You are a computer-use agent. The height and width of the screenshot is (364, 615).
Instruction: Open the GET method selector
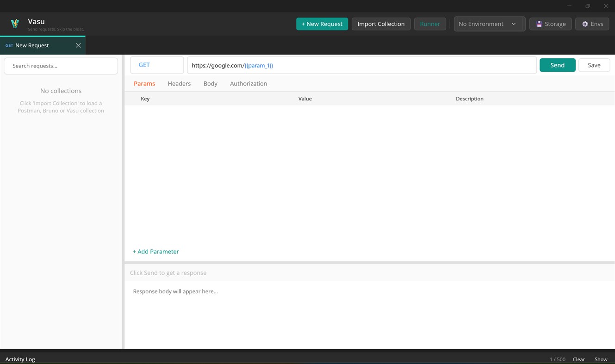point(157,65)
